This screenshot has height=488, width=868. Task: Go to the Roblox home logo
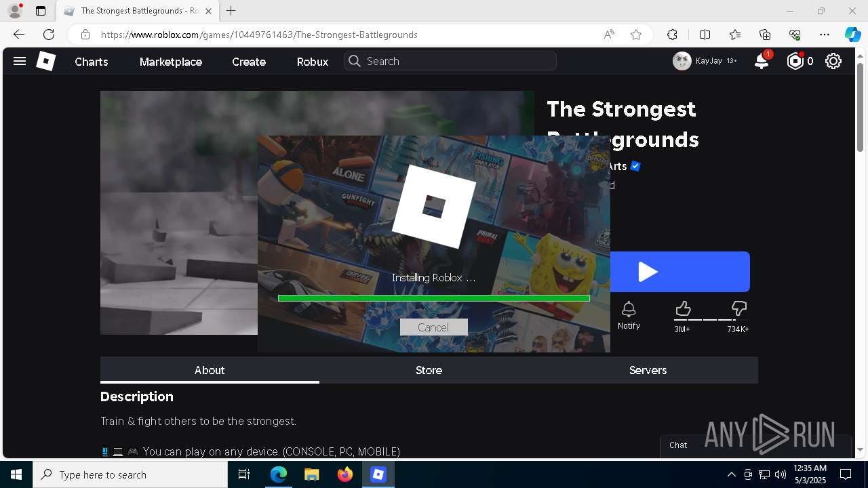pyautogui.click(x=45, y=61)
